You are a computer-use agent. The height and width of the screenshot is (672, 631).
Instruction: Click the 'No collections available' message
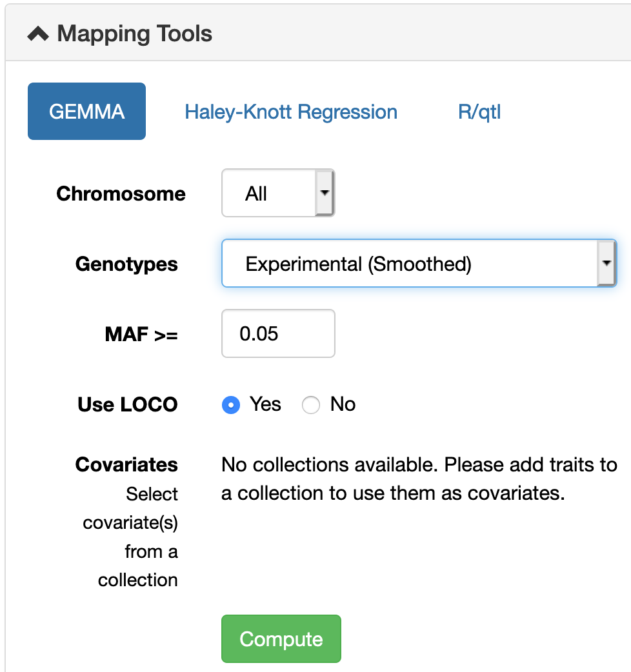pos(419,479)
